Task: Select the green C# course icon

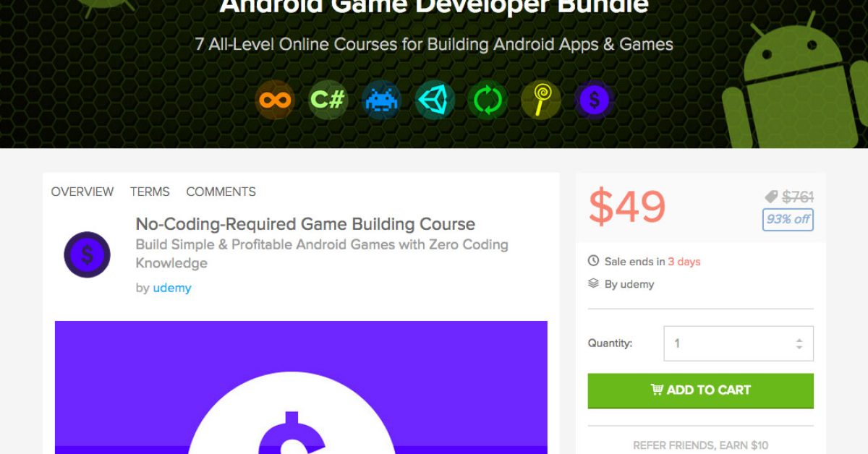Action: coord(328,100)
